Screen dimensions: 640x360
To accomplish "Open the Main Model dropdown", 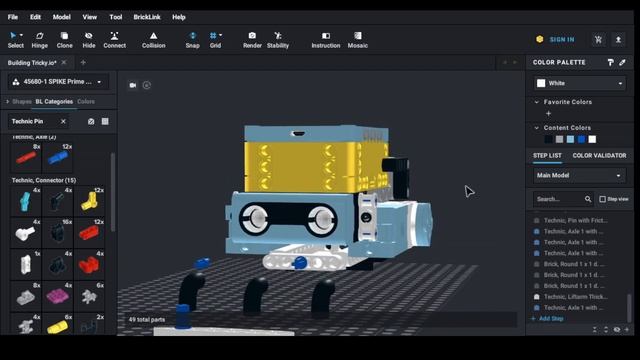I will (579, 176).
